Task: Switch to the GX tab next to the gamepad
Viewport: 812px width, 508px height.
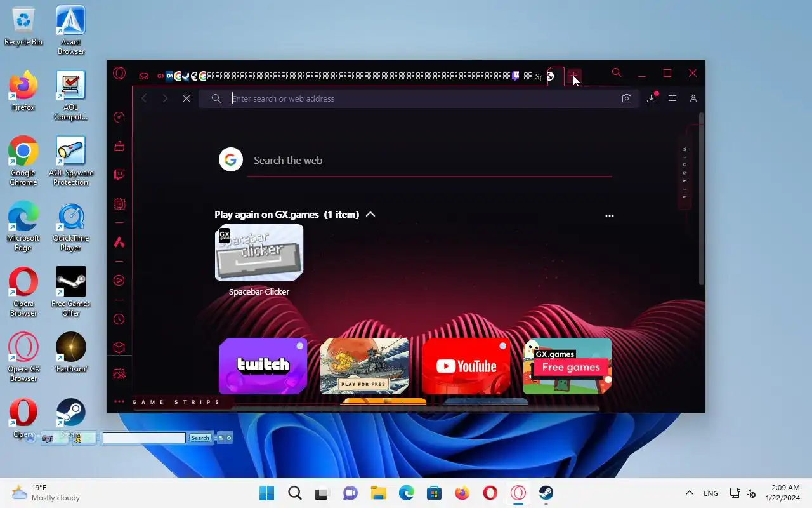Action: point(161,76)
